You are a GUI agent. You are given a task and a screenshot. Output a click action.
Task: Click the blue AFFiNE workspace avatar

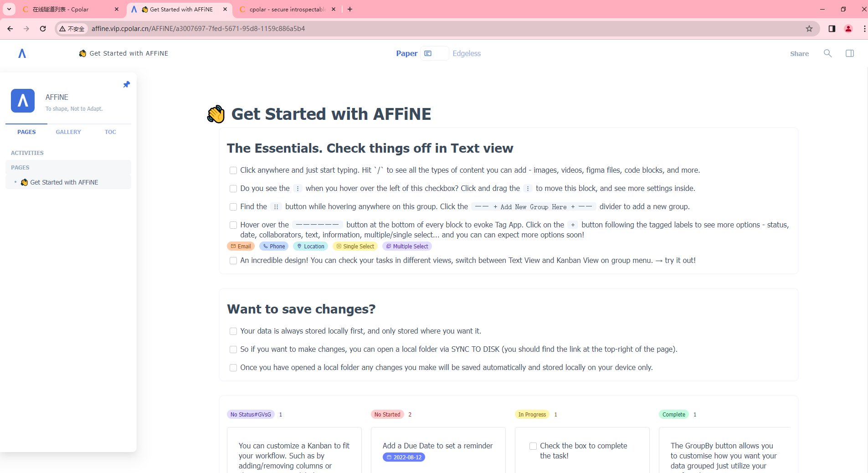[x=23, y=101]
